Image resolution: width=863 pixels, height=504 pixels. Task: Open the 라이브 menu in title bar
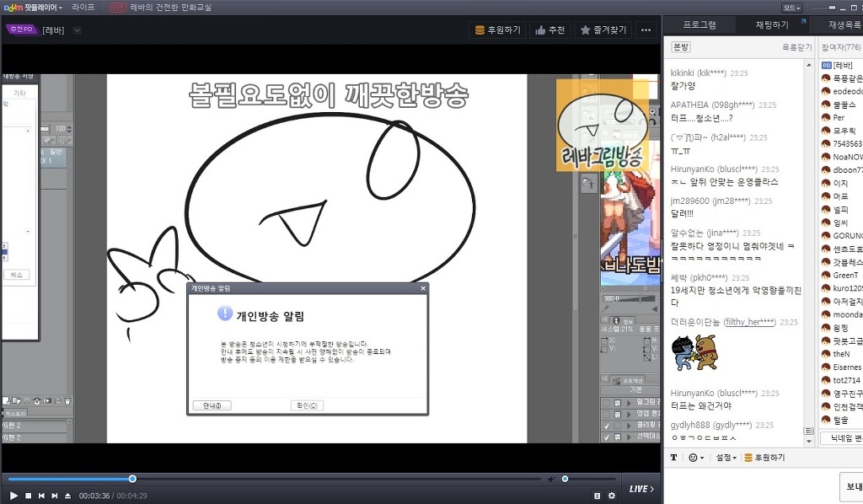tap(83, 7)
